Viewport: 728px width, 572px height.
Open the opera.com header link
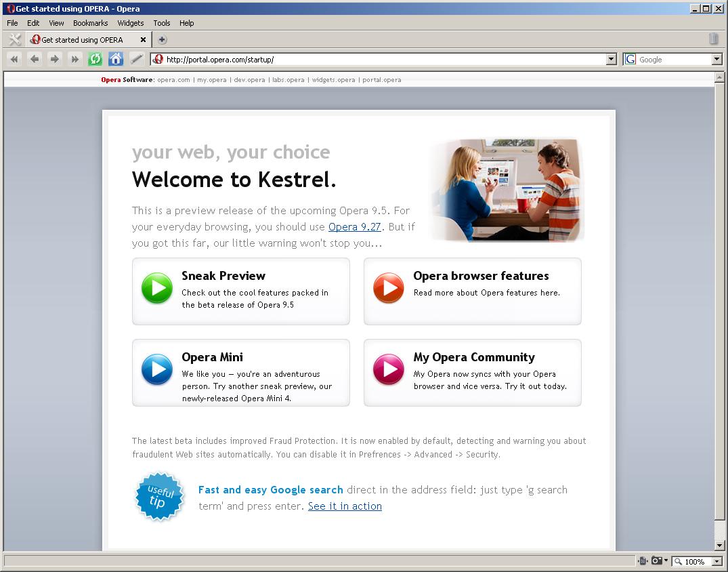pos(173,80)
